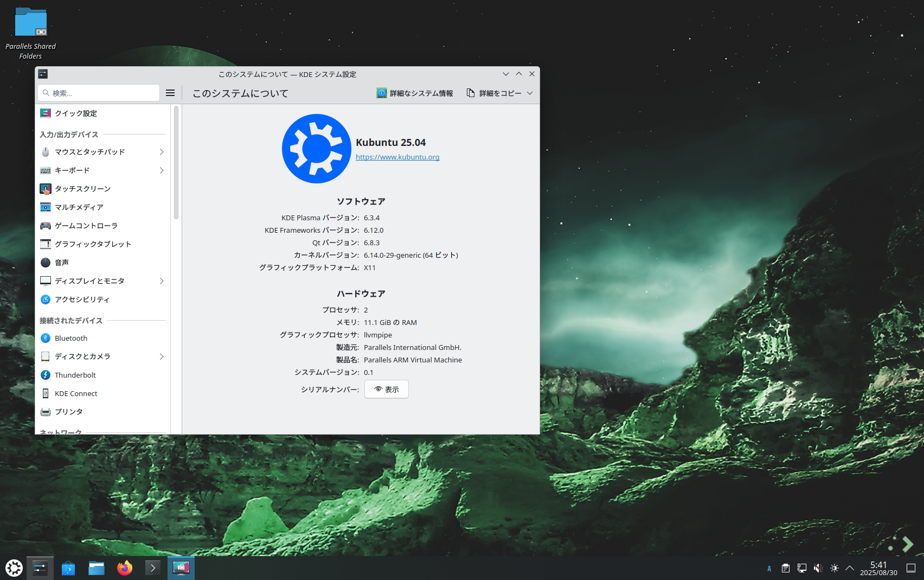Click the keyboard layout indicator A

(769, 569)
